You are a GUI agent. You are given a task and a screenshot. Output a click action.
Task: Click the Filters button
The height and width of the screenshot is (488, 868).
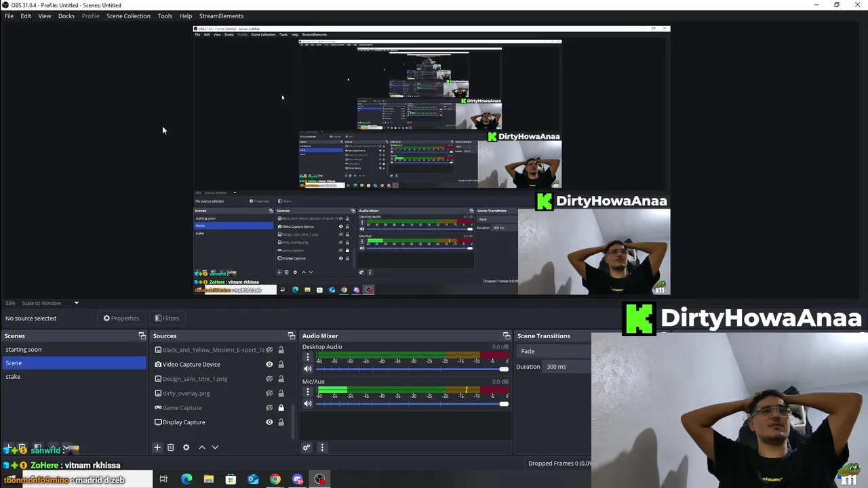166,318
